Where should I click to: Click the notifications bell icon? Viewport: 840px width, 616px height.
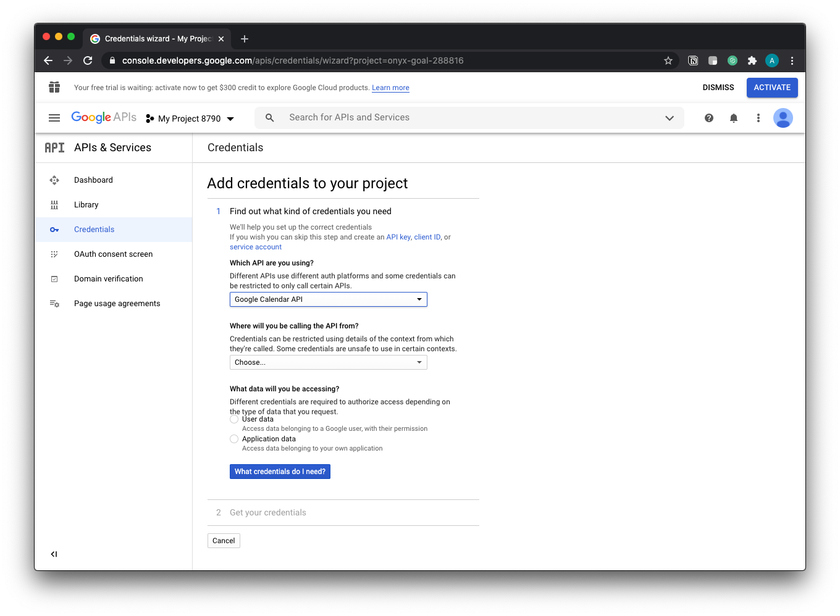pos(733,118)
